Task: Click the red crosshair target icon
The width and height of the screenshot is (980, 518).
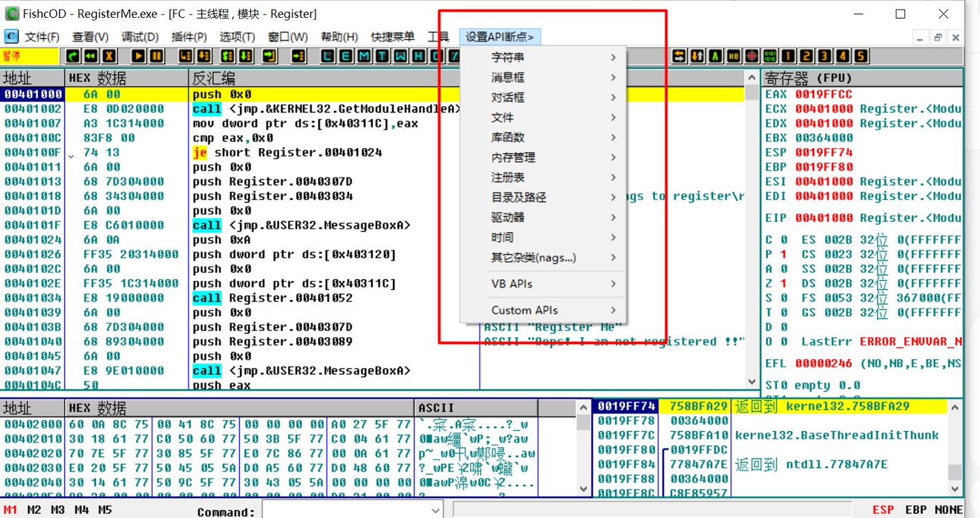Action: tap(752, 56)
